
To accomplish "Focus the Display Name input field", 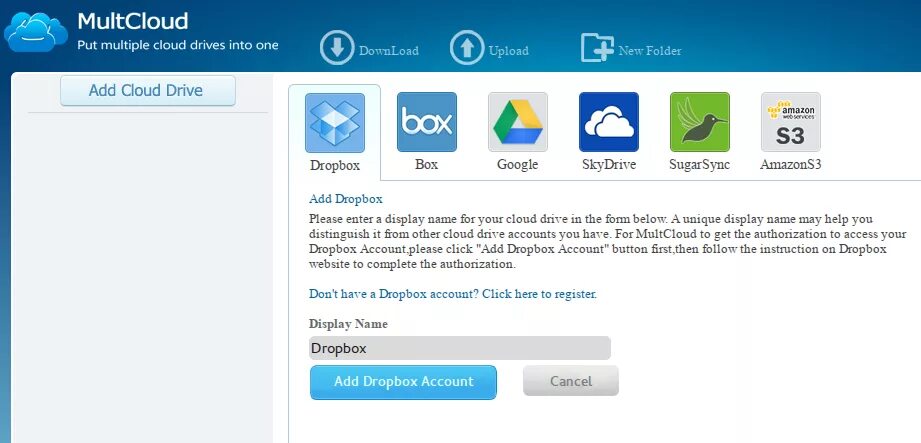I will click(460, 348).
